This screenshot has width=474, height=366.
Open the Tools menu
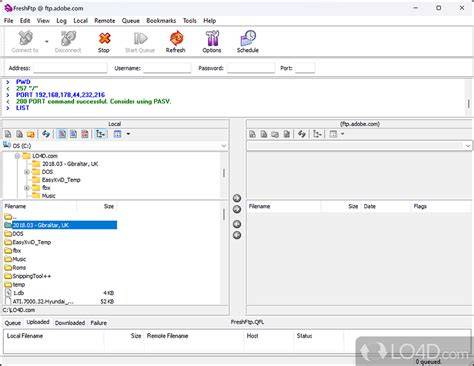(x=190, y=21)
